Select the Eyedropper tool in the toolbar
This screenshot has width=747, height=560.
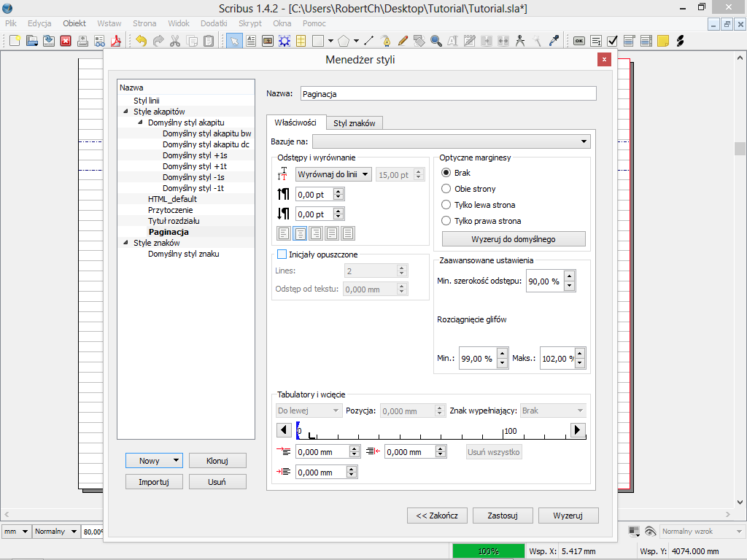pyautogui.click(x=554, y=41)
